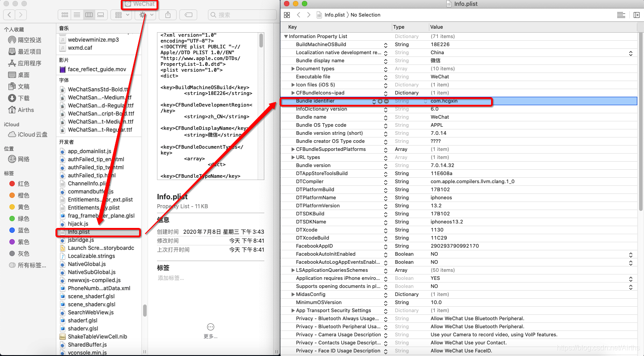Open Documents (文稿) in sidebar
This screenshot has height=356, width=644.
tap(20, 86)
